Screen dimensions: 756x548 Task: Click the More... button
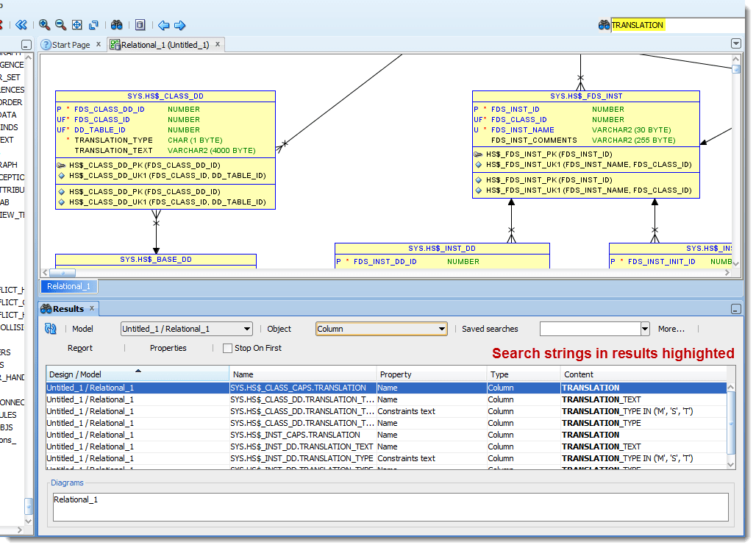click(x=671, y=329)
